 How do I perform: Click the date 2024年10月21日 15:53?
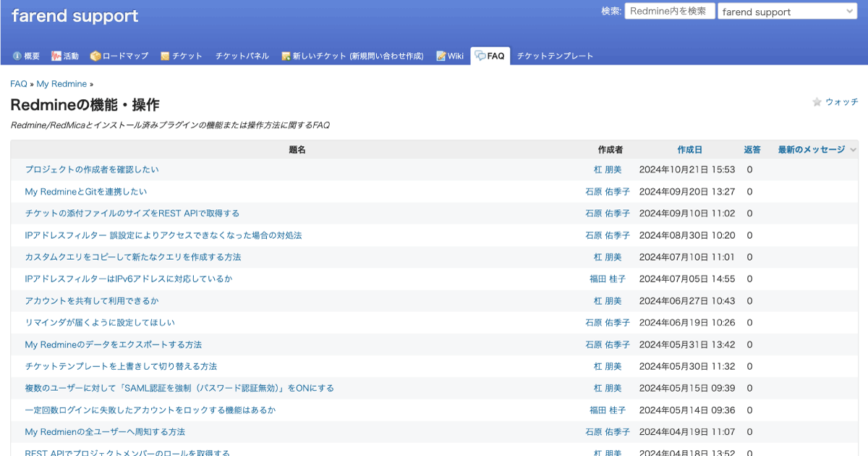687,169
